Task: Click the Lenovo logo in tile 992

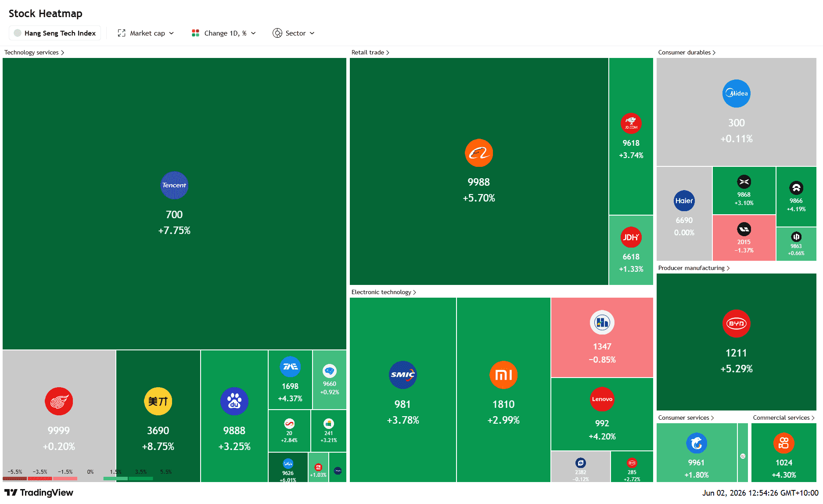Action: [x=602, y=399]
